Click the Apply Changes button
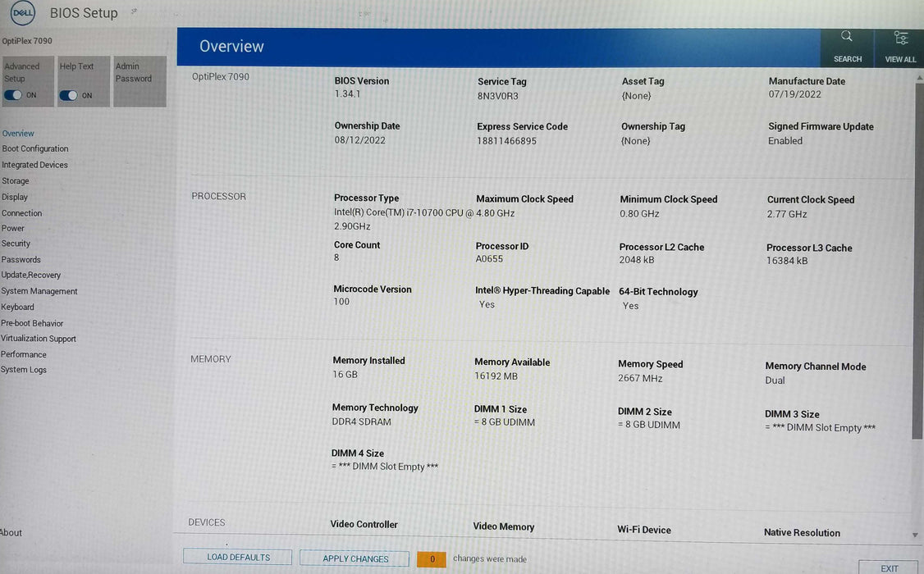Viewport: 924px width, 574px height. [x=355, y=558]
